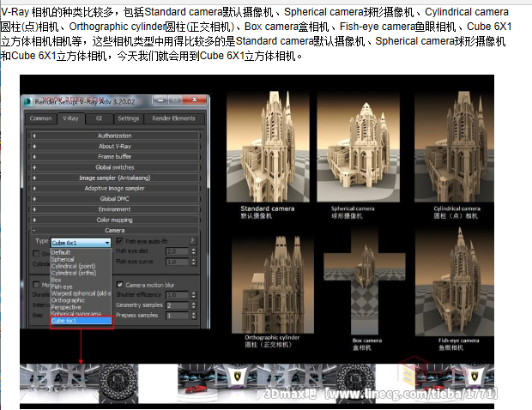
Task: Collapse the Camera rollout
Action: (115, 230)
